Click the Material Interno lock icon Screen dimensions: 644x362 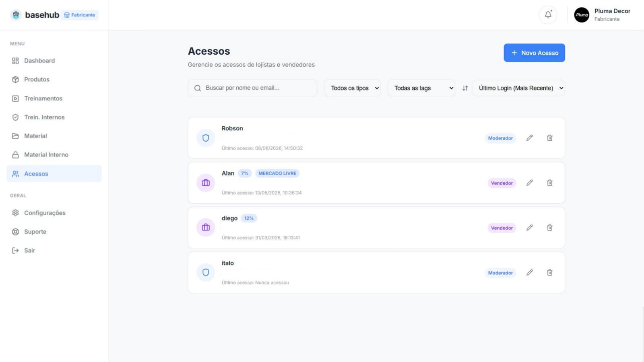point(15,155)
